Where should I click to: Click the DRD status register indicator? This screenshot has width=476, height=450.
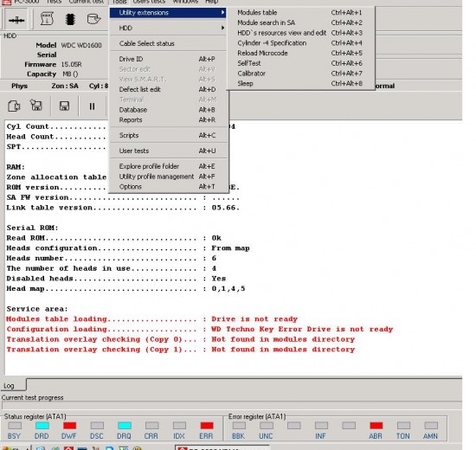42,426
